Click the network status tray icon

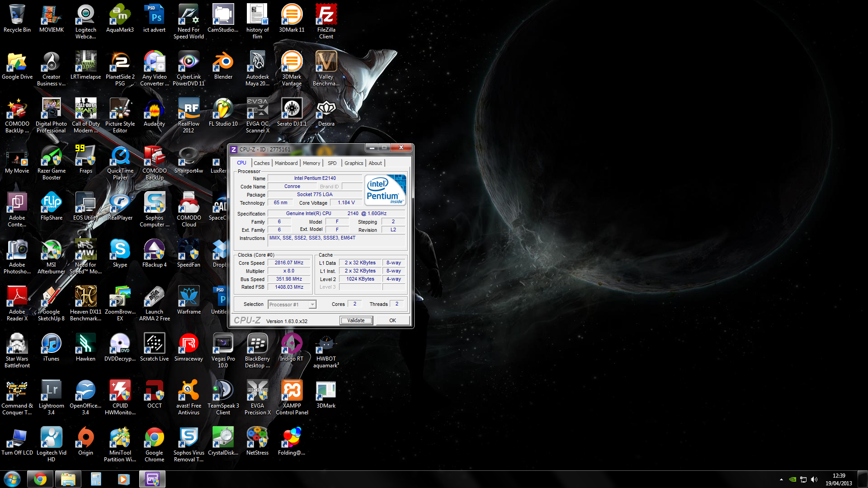[803, 479]
